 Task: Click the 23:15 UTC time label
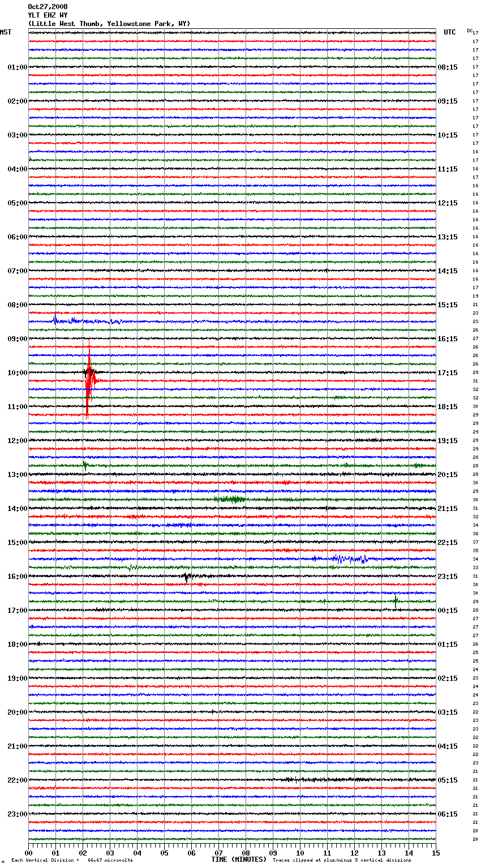(448, 577)
